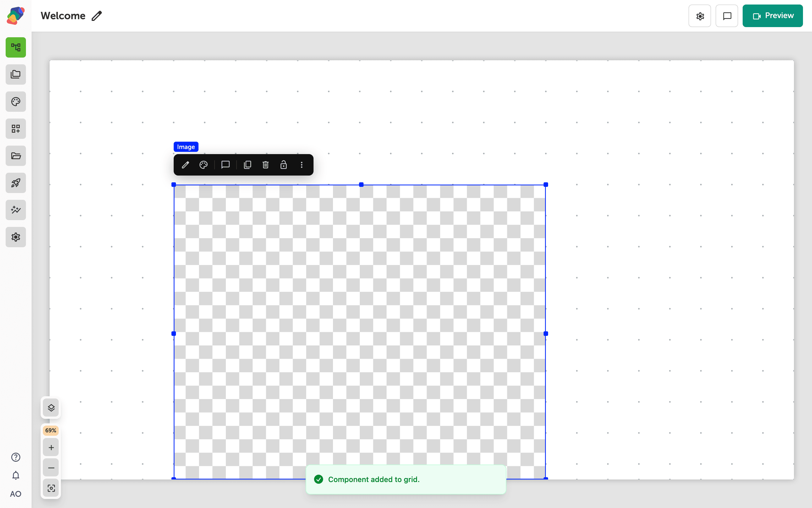Edit the Welcome page title pencil
Viewport: 812px width, 508px height.
[x=97, y=16]
